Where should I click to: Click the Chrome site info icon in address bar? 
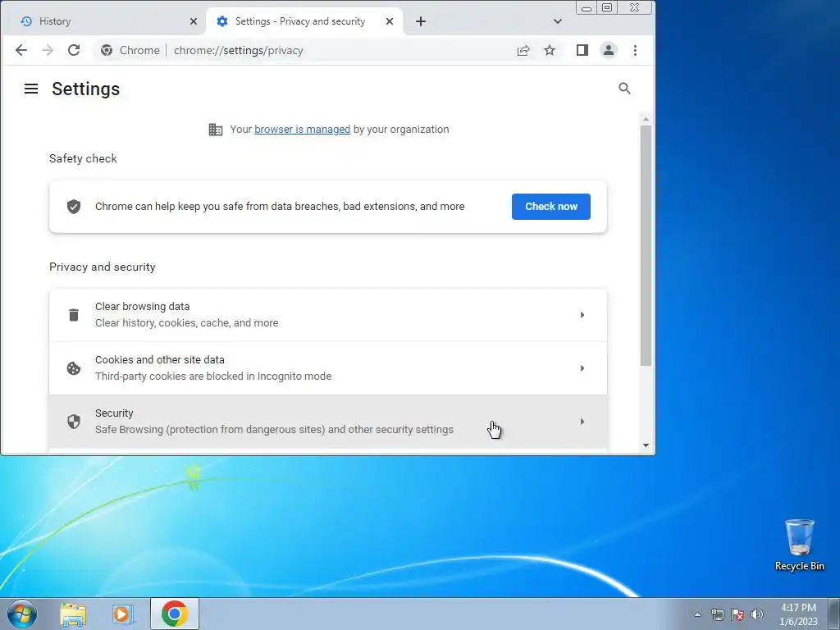(x=107, y=50)
